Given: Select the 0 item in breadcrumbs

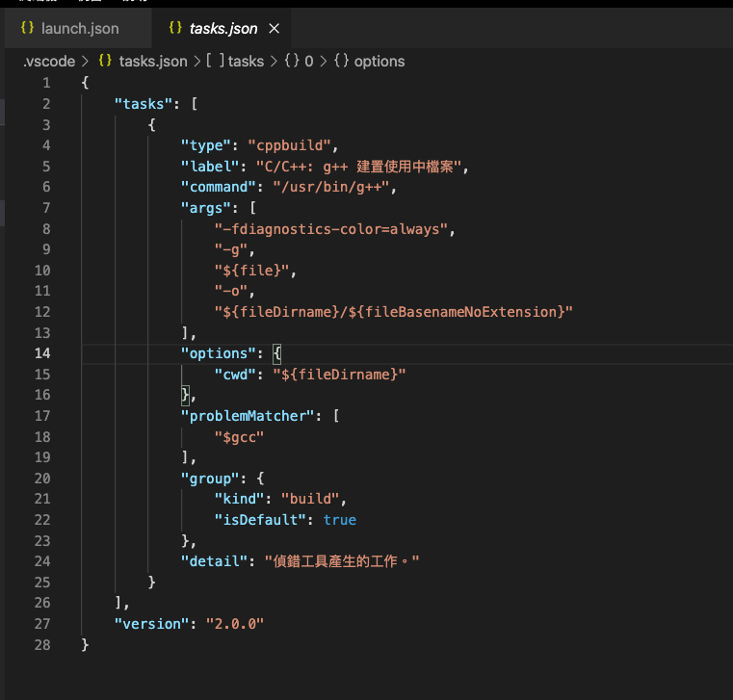Looking at the screenshot, I should (309, 61).
